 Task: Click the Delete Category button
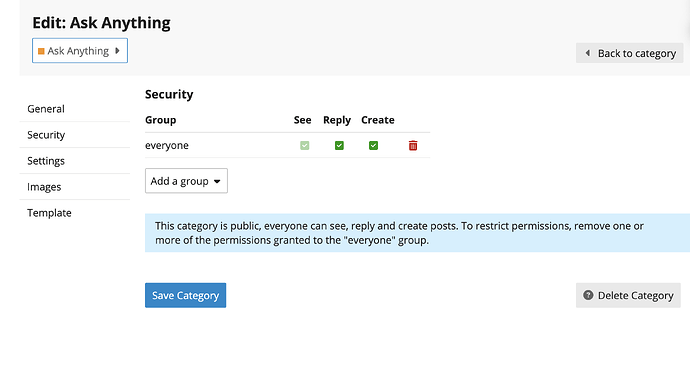tap(628, 295)
